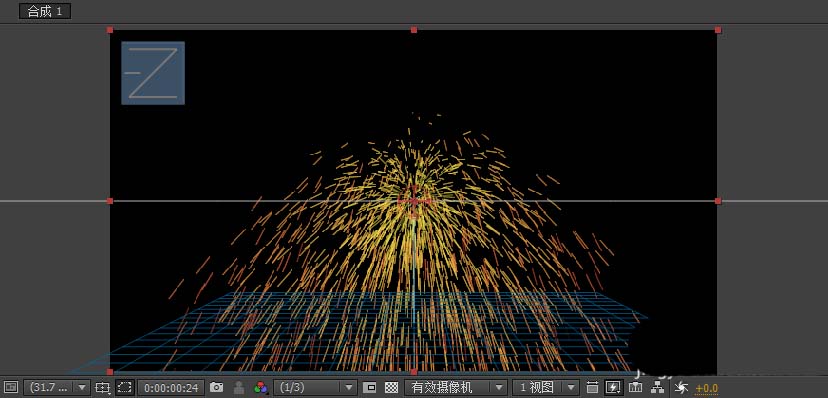The width and height of the screenshot is (828, 398).
Task: Toggle mask and shape path visibility
Action: point(125,387)
